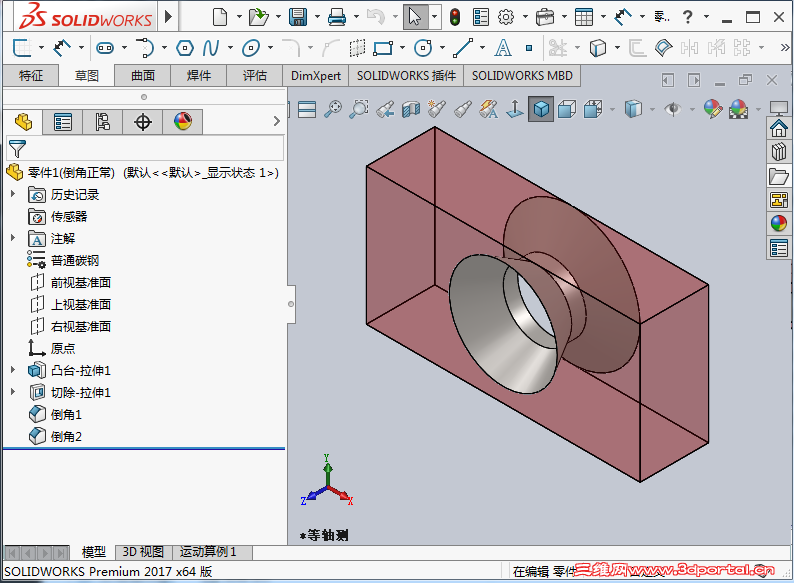Image resolution: width=794 pixels, height=583 pixels.
Task: Expand the 凸台-拉伸1 feature node
Action: [13, 370]
